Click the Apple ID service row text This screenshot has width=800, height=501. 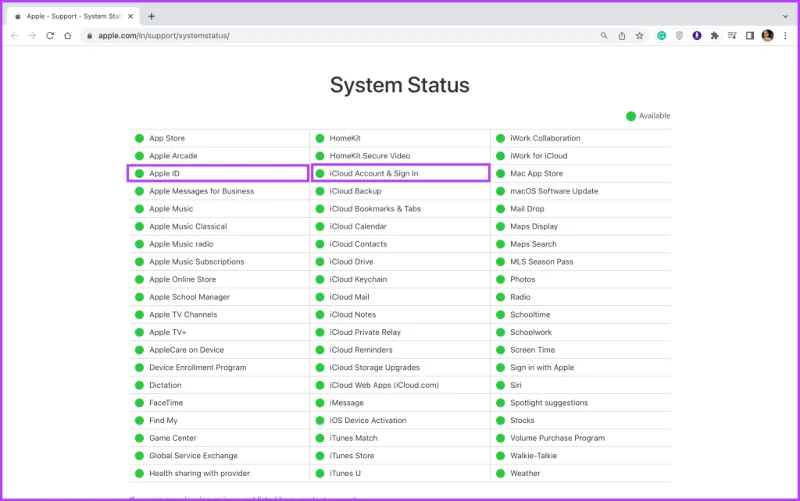(164, 173)
